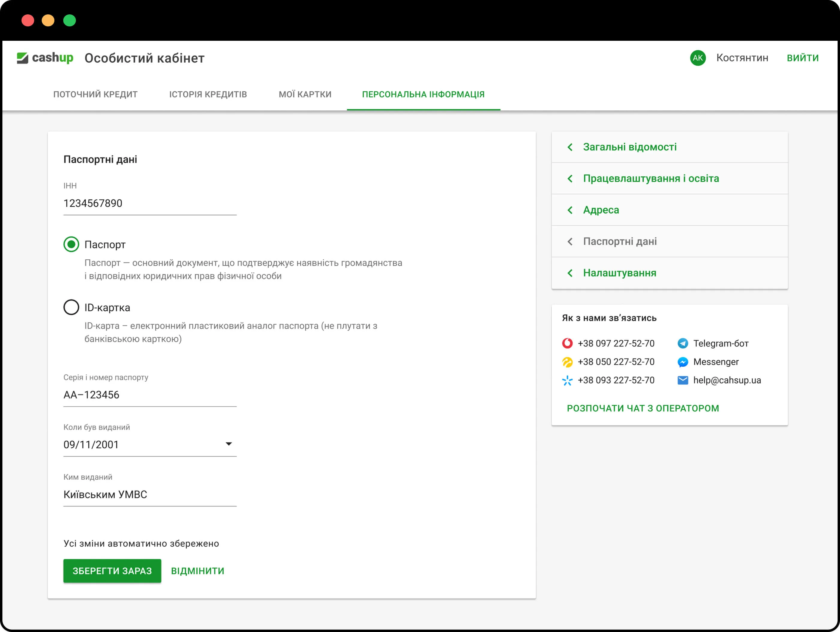Click the cashup logo icon
The width and height of the screenshot is (840, 632).
22,58
